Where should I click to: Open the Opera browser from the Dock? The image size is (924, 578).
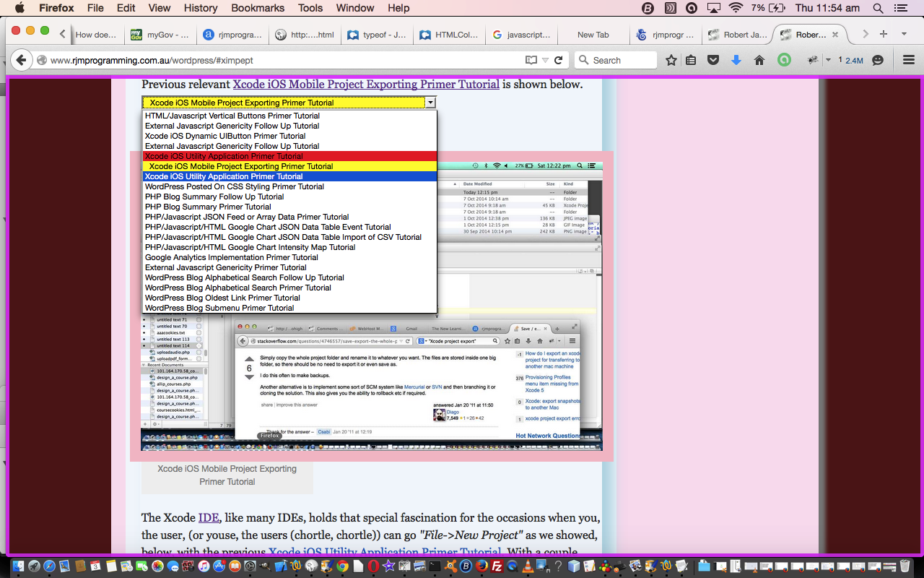[x=373, y=566]
